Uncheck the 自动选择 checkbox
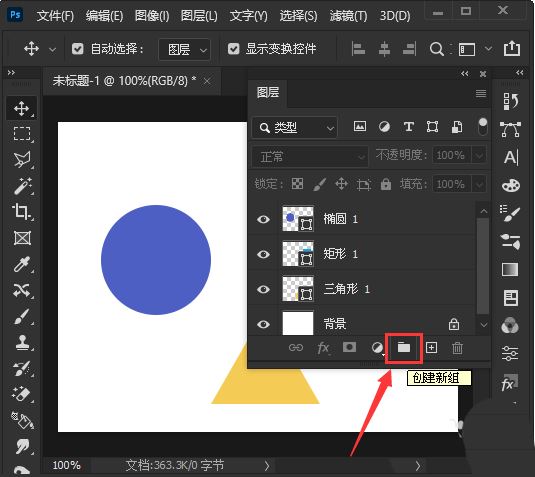535x477 pixels. [x=77, y=49]
